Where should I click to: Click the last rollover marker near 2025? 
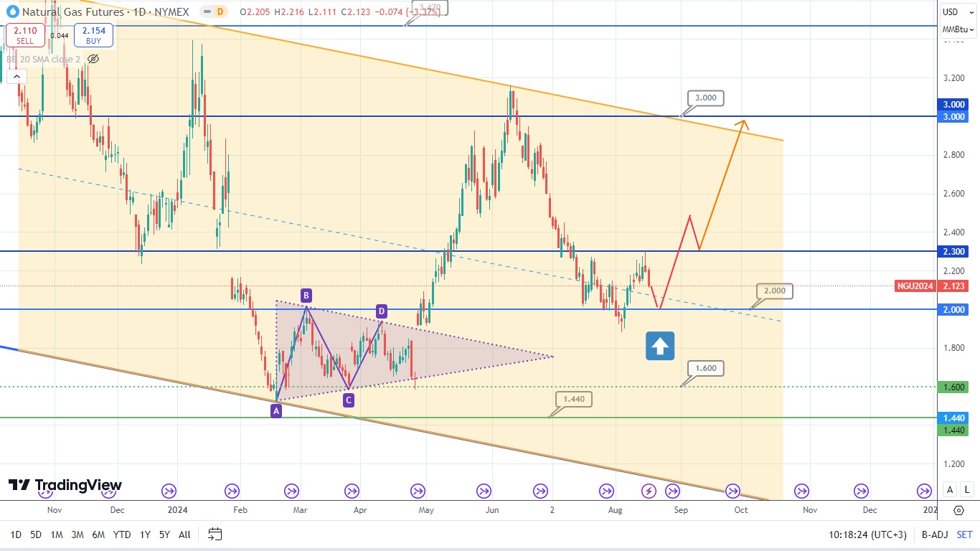click(925, 491)
